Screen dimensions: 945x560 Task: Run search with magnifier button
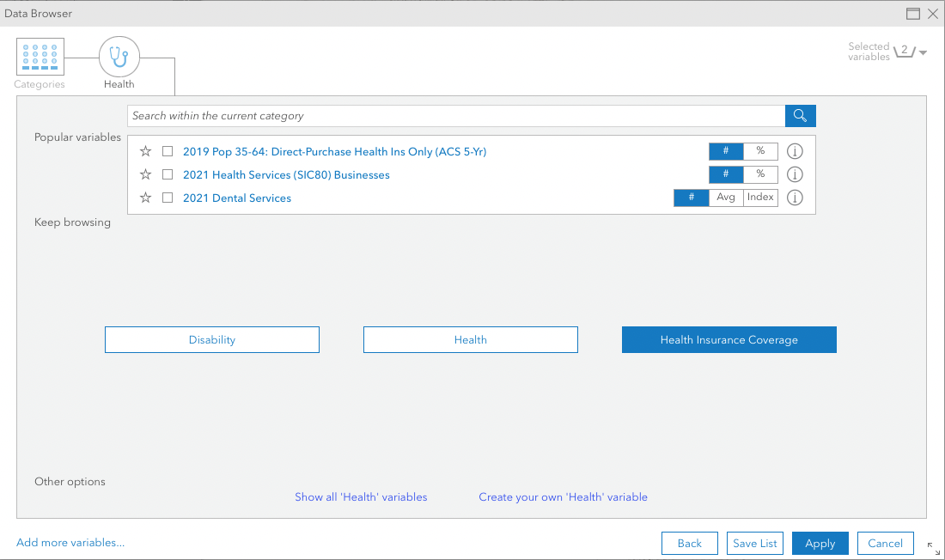point(801,116)
